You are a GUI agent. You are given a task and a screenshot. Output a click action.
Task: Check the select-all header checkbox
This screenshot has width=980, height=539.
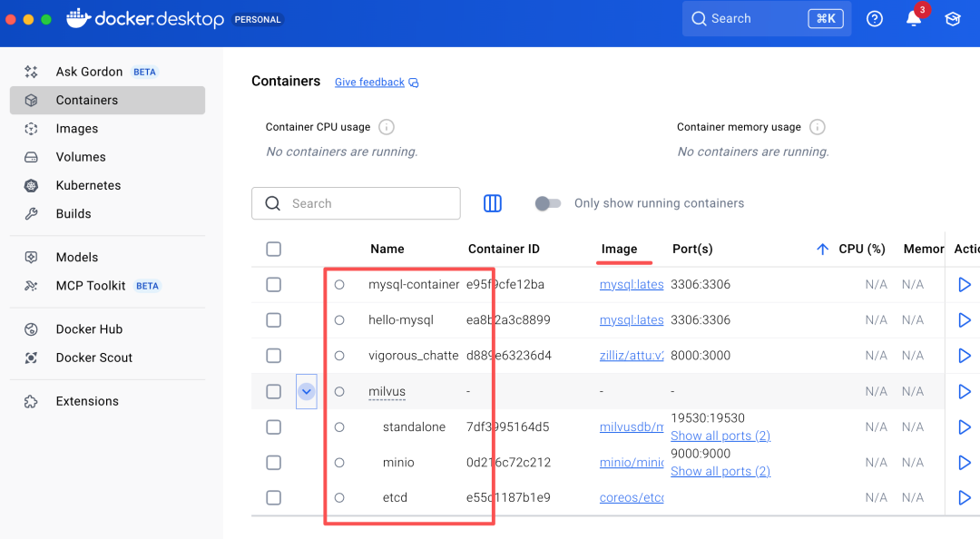(274, 249)
